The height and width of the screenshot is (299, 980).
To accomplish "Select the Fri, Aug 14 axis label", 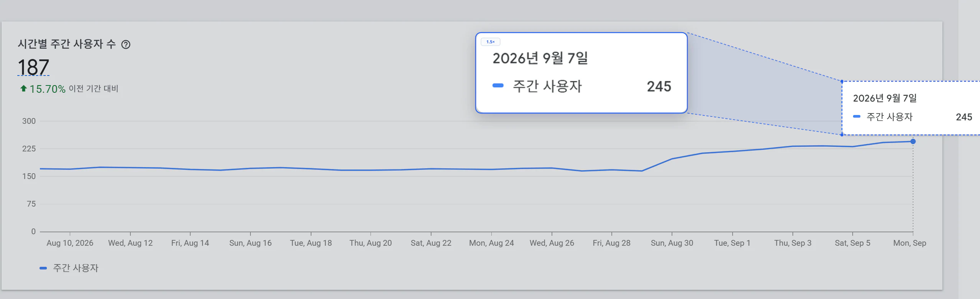I will pos(190,243).
